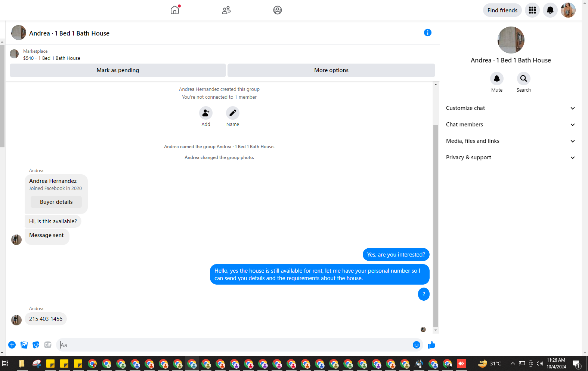
Task: Expand Media, files and links section
Action: coord(510,141)
